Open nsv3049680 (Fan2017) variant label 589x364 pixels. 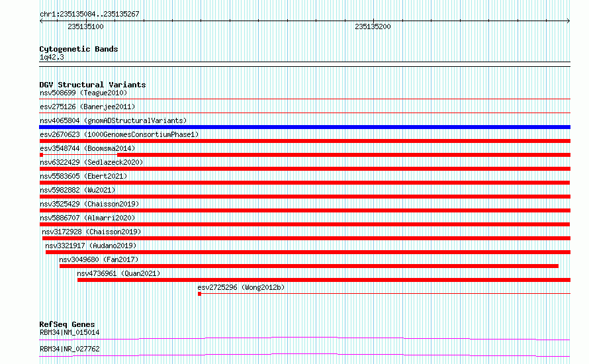pos(99,259)
